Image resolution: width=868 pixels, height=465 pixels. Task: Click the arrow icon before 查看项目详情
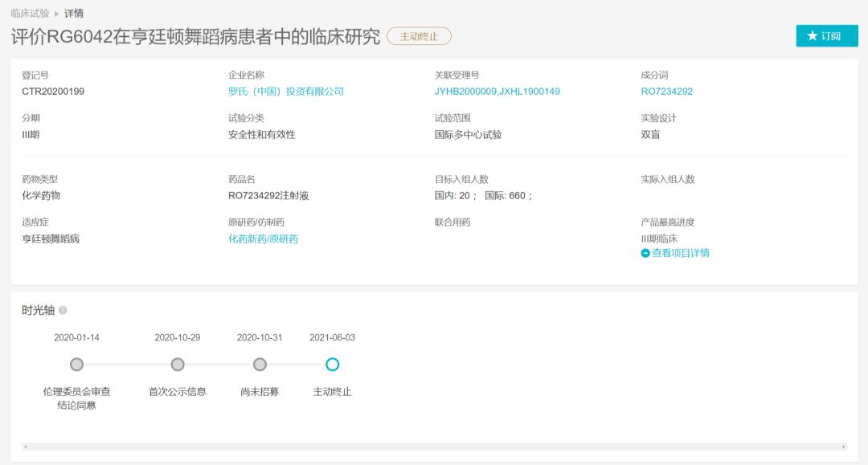click(x=645, y=253)
